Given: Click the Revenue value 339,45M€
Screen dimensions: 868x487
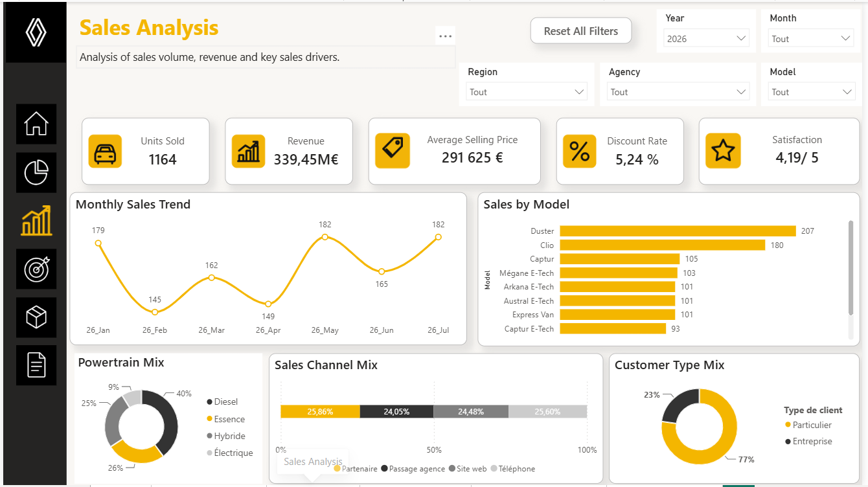Looking at the screenshot, I should pos(306,159).
